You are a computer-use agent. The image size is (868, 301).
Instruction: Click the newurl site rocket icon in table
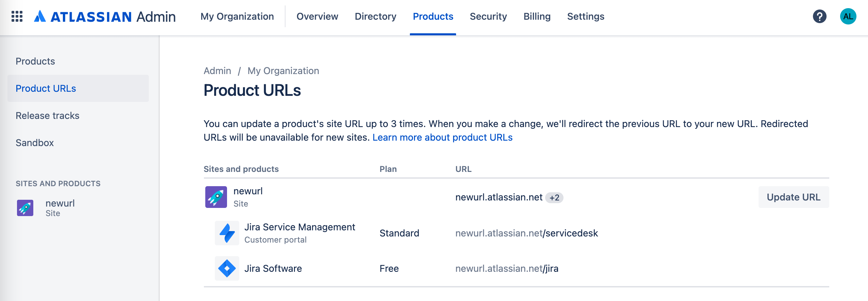[216, 197]
